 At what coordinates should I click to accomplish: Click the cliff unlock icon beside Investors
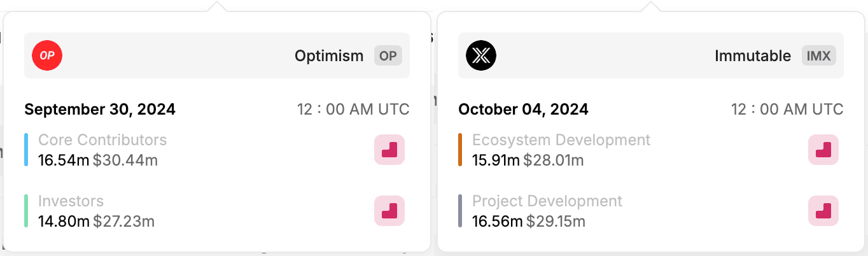[x=389, y=211]
